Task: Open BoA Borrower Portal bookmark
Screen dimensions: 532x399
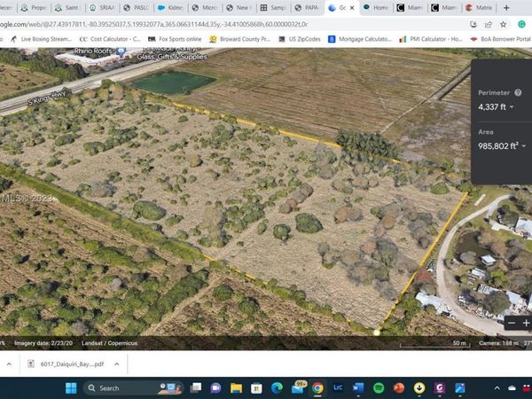Action: point(501,39)
